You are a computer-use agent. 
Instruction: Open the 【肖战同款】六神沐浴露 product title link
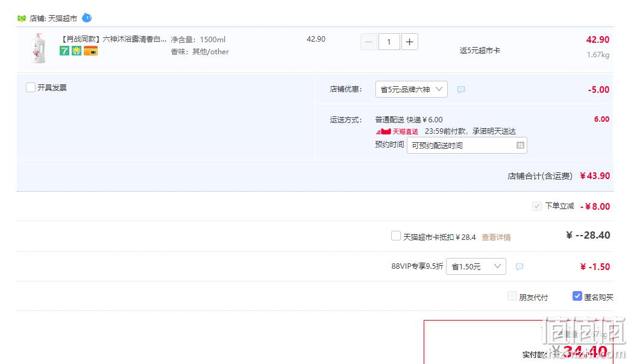click(113, 39)
